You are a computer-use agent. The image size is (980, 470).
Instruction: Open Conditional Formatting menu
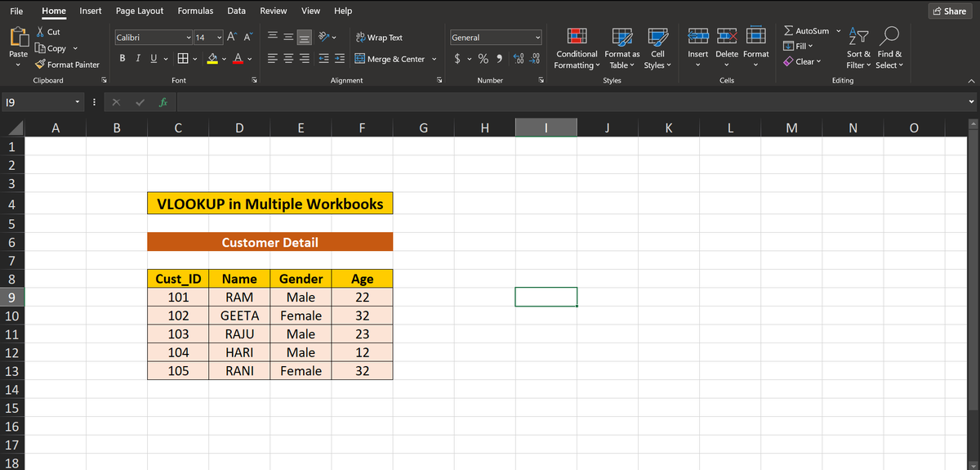click(x=577, y=47)
